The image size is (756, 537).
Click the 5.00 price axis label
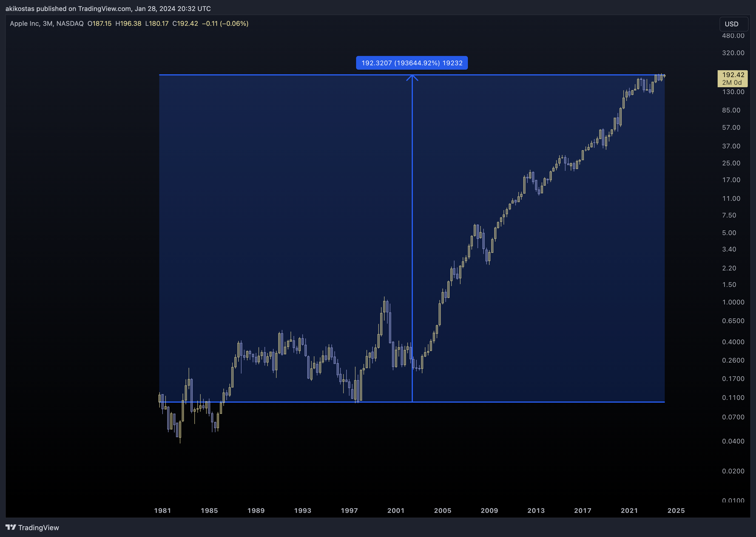[x=729, y=233]
